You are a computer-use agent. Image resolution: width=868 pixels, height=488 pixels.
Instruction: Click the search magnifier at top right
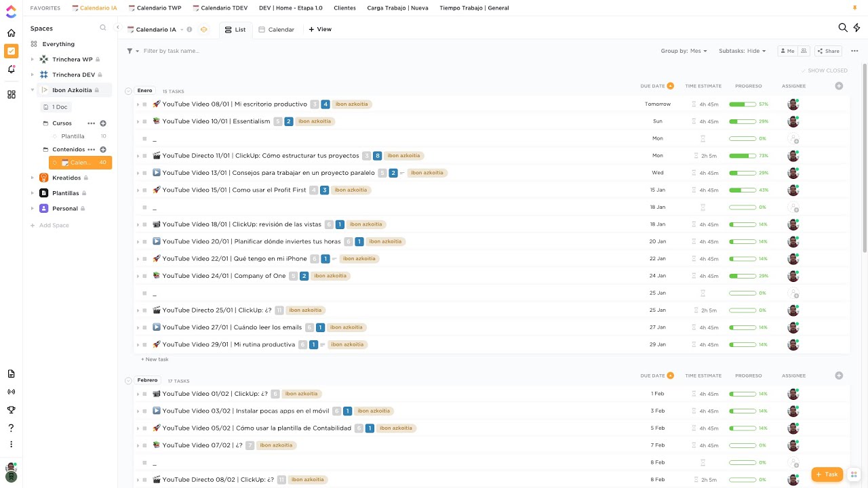[843, 28]
